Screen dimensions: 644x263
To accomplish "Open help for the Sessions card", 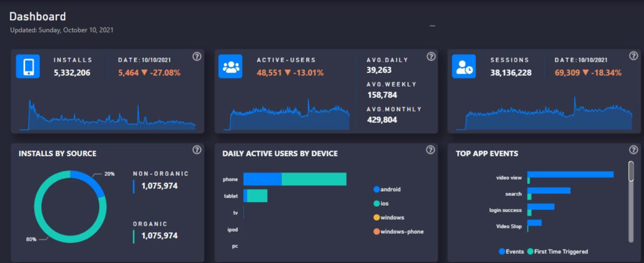I will pyautogui.click(x=633, y=56).
